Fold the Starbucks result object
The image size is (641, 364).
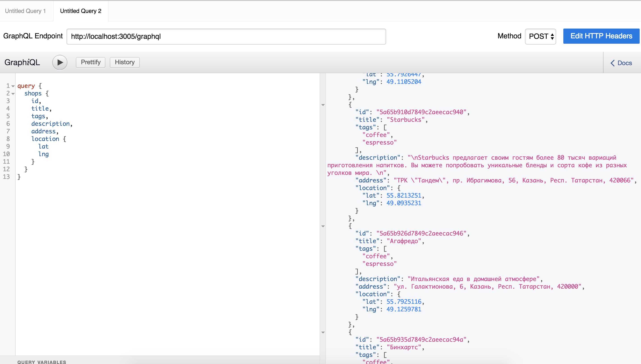coord(323,105)
